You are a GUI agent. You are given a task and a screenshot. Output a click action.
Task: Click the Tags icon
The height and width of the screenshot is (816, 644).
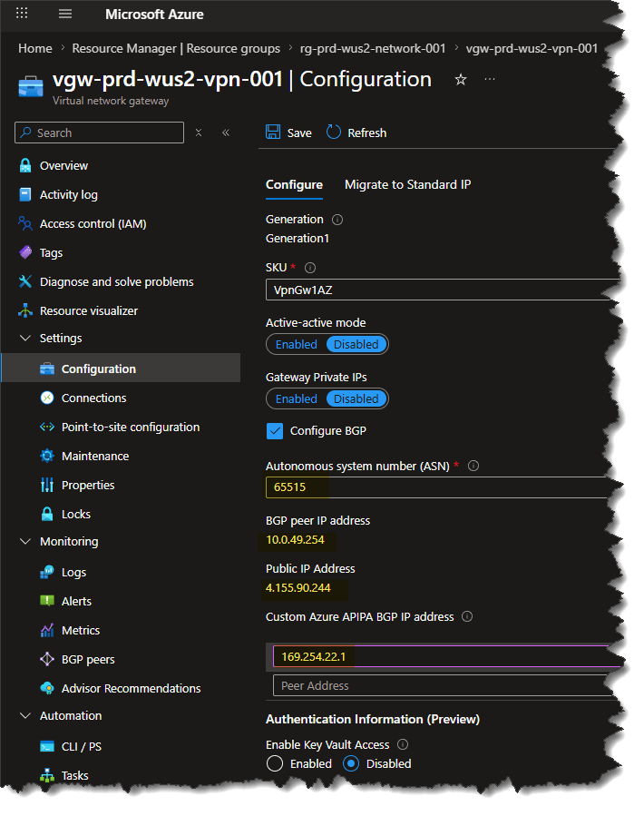click(25, 252)
